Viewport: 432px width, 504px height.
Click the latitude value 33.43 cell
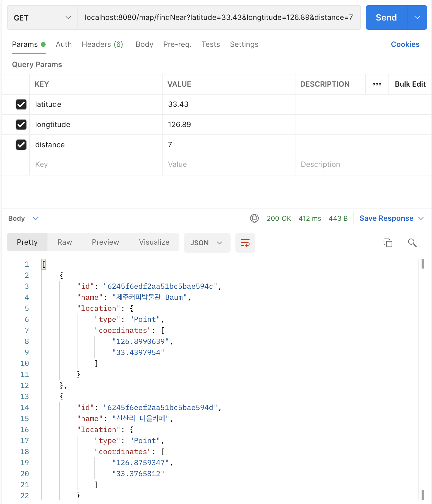[x=229, y=104]
